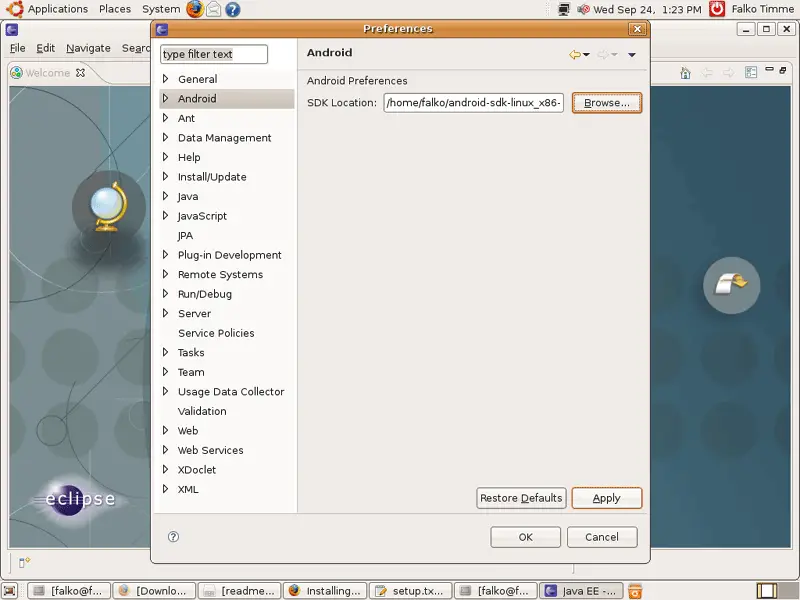Select Validation in preferences tree
Image resolution: width=800 pixels, height=600 pixels.
(202, 411)
